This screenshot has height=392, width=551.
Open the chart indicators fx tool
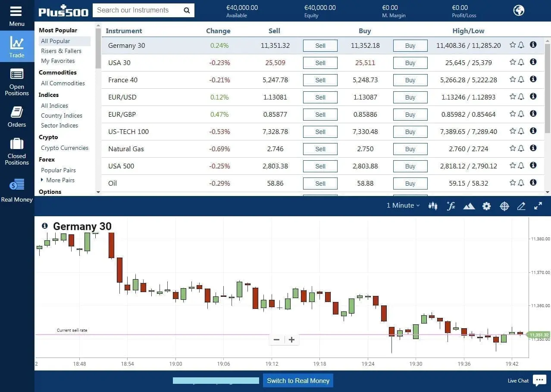coord(451,206)
